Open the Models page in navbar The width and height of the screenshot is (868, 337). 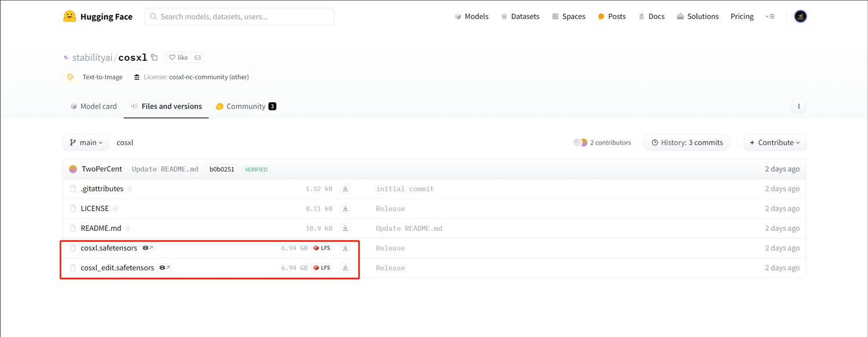471,17
